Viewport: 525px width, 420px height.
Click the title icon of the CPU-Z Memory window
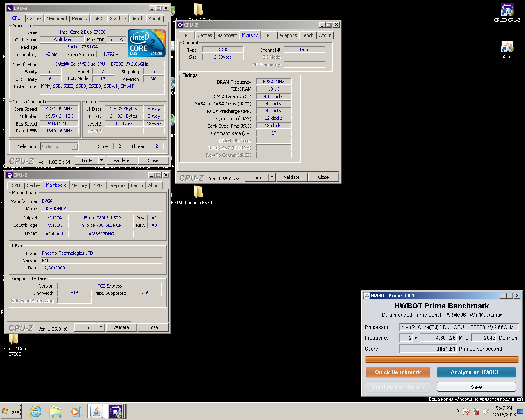180,25
